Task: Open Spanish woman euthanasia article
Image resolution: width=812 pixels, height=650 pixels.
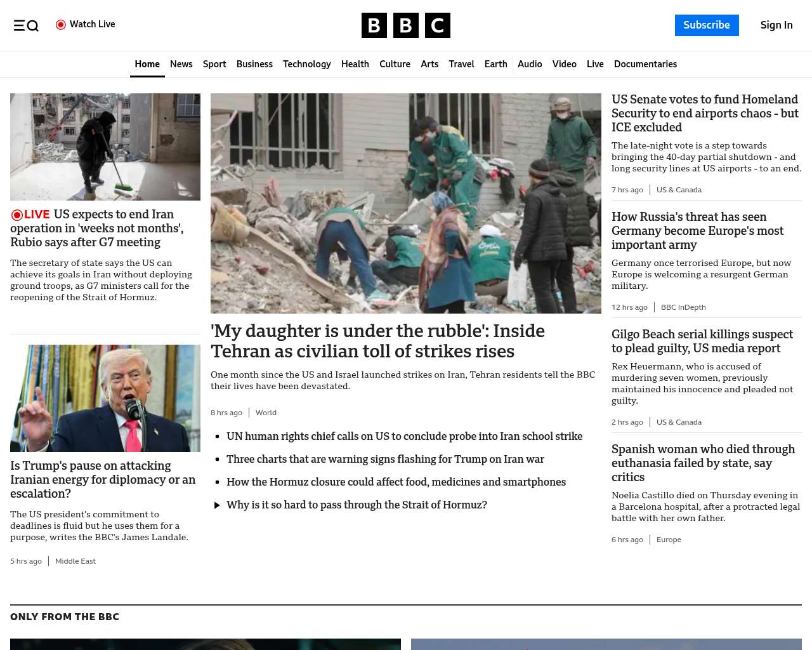Action: (703, 463)
